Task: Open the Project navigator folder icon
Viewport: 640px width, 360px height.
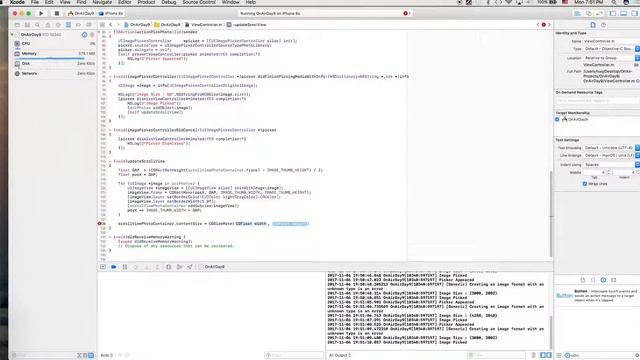Action: 17,25
